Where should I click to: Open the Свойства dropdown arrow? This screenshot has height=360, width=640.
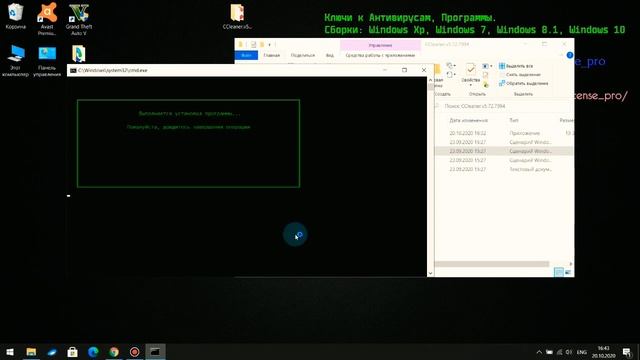[x=471, y=85]
